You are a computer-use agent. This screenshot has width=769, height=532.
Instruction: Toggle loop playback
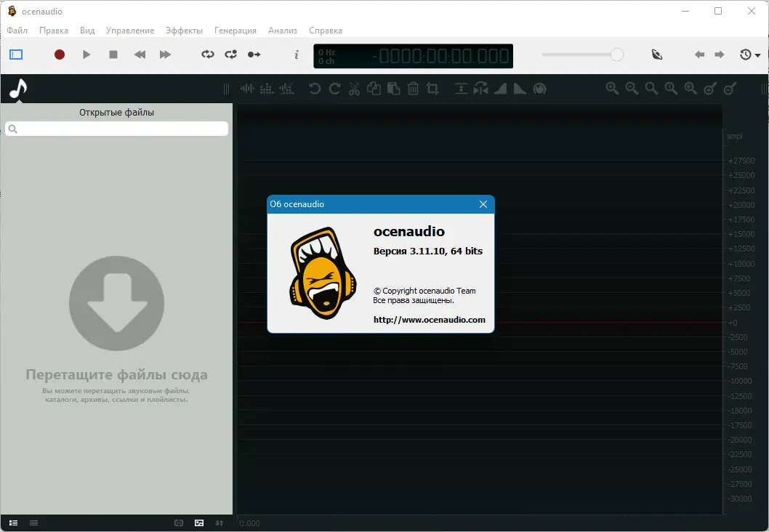tap(208, 55)
